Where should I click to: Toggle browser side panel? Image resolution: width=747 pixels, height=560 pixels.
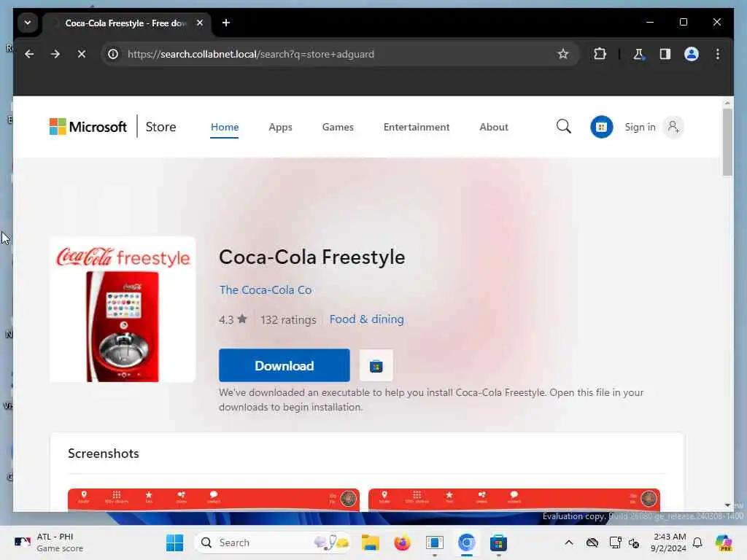pyautogui.click(x=665, y=54)
